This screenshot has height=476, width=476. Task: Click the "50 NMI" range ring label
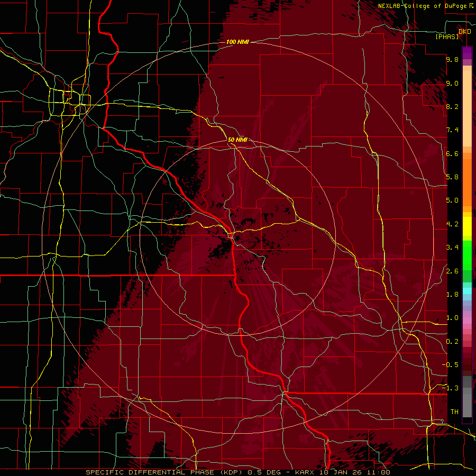point(237,140)
